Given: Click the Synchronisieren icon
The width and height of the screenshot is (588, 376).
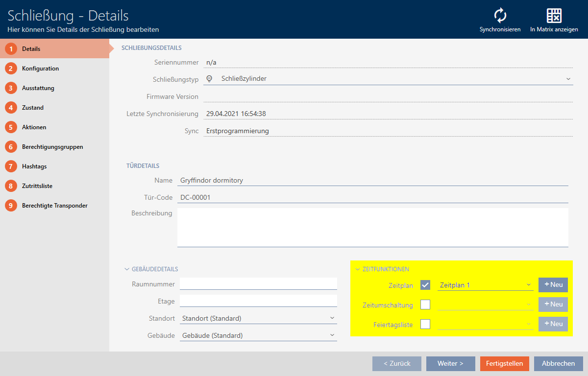Looking at the screenshot, I should tap(500, 16).
